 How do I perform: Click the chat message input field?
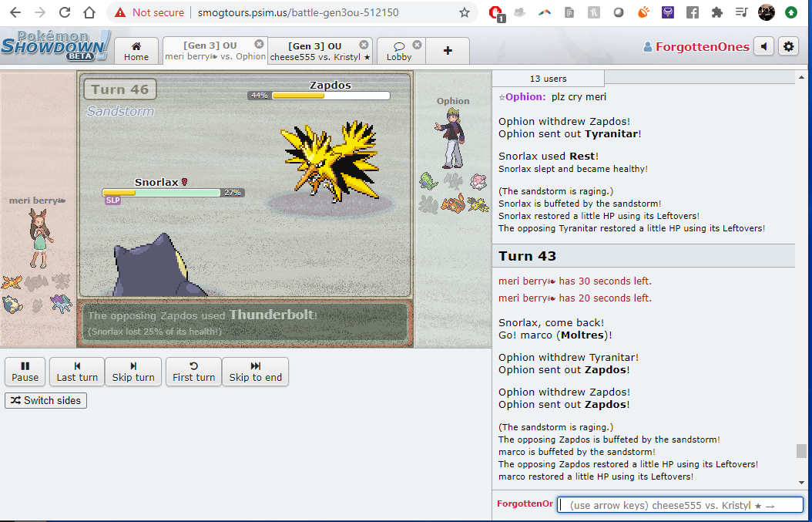click(x=680, y=505)
